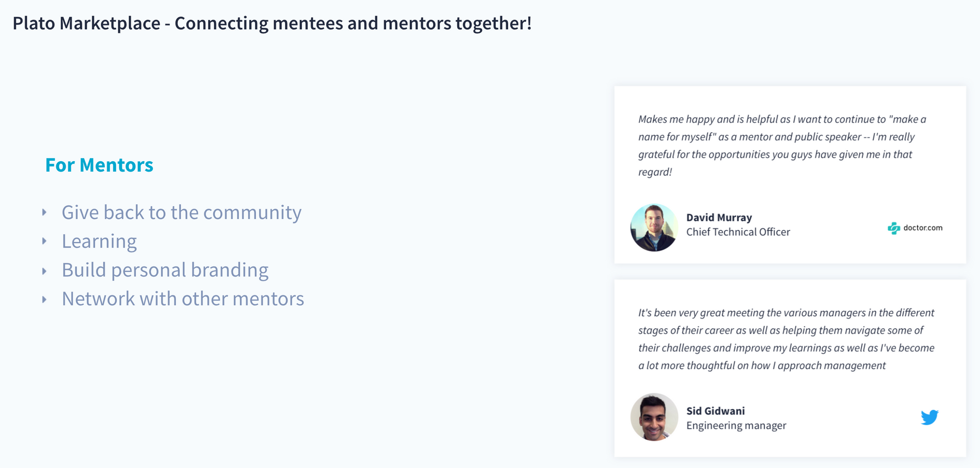Click the Sid Gidwani name
980x468 pixels.
(x=715, y=411)
